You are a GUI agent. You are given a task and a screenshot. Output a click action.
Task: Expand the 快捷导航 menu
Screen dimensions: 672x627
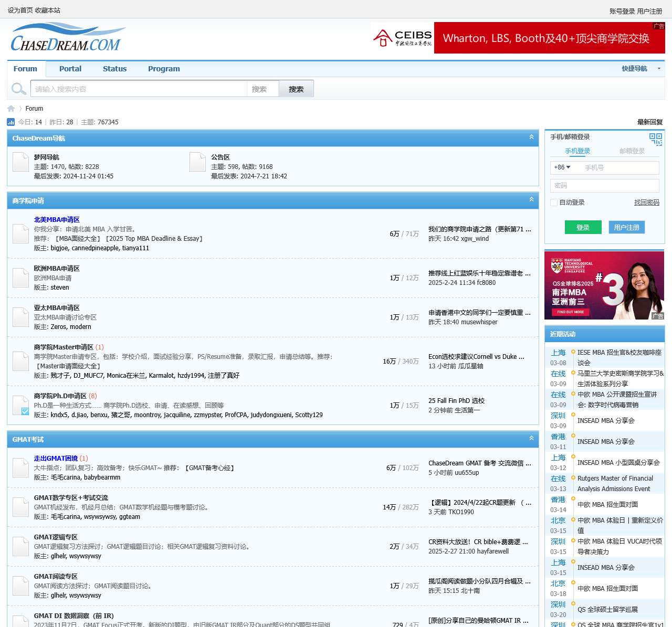click(x=642, y=69)
